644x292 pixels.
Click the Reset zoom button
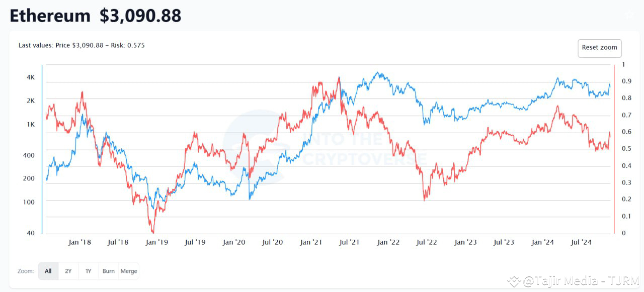[599, 48]
